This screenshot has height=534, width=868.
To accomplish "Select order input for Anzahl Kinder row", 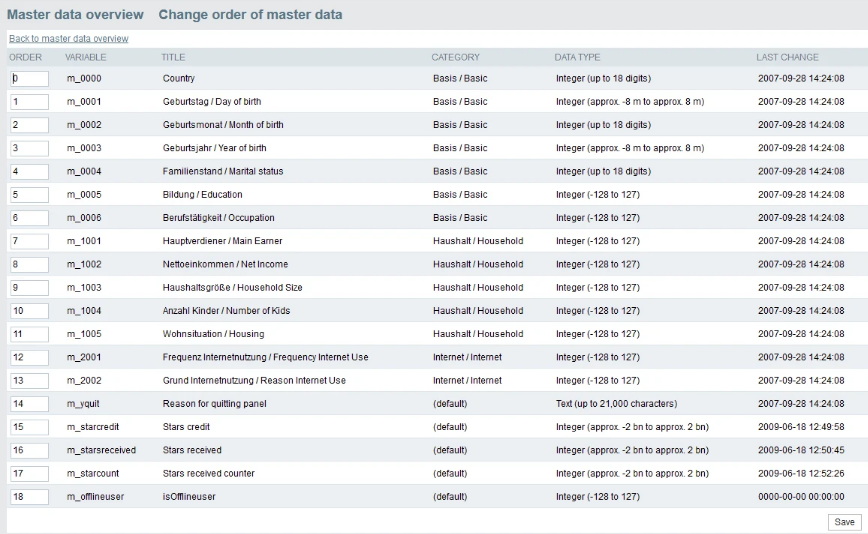I will coord(29,311).
